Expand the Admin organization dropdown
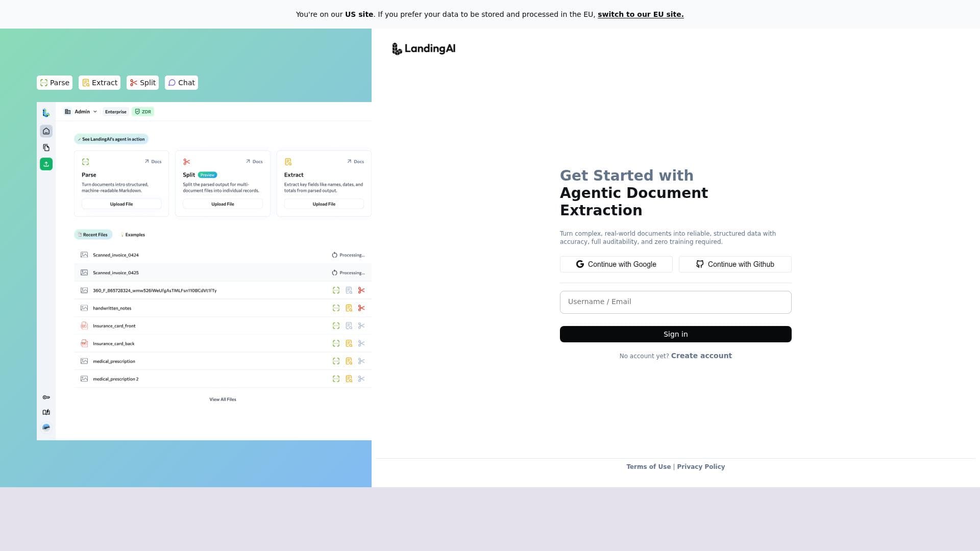Viewport: 980px width, 551px height. point(81,112)
